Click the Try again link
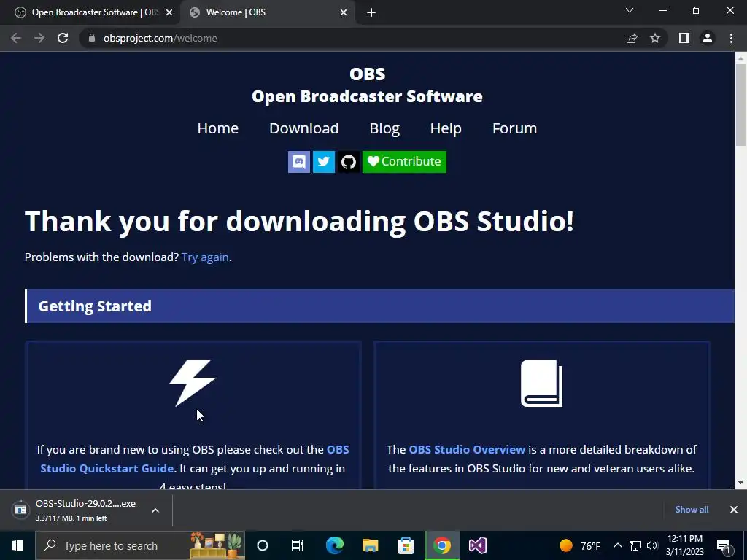The image size is (747, 560). (x=205, y=257)
